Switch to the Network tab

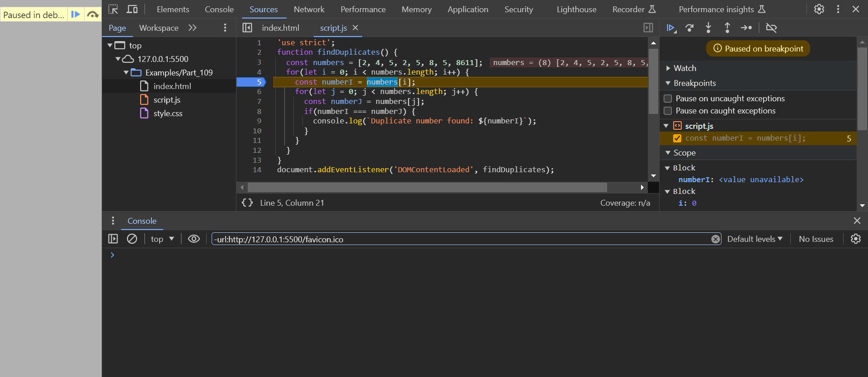(x=309, y=9)
